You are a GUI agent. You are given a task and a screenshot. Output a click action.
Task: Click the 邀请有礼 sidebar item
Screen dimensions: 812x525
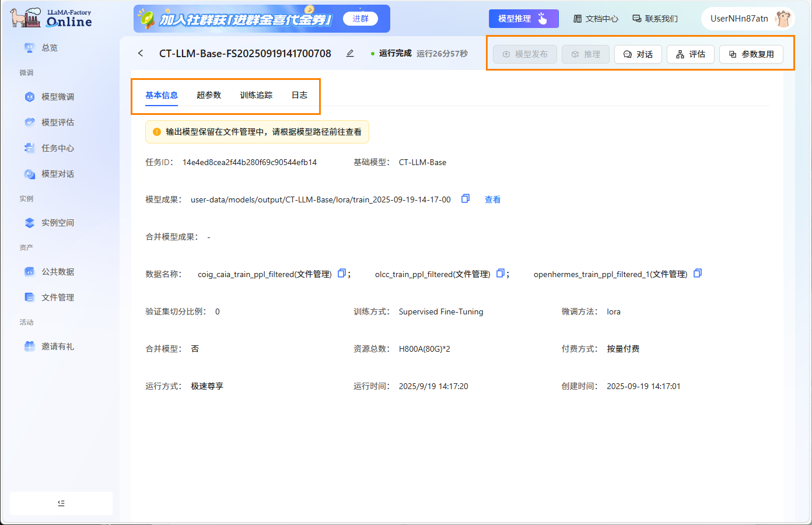coord(56,346)
